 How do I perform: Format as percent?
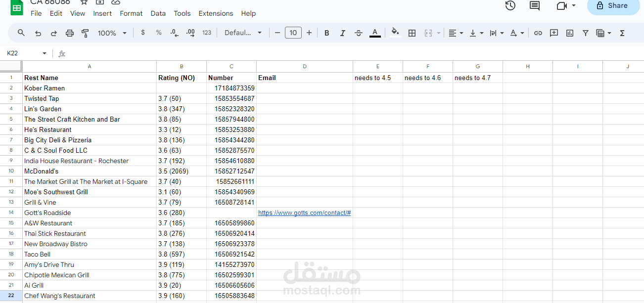click(x=159, y=33)
